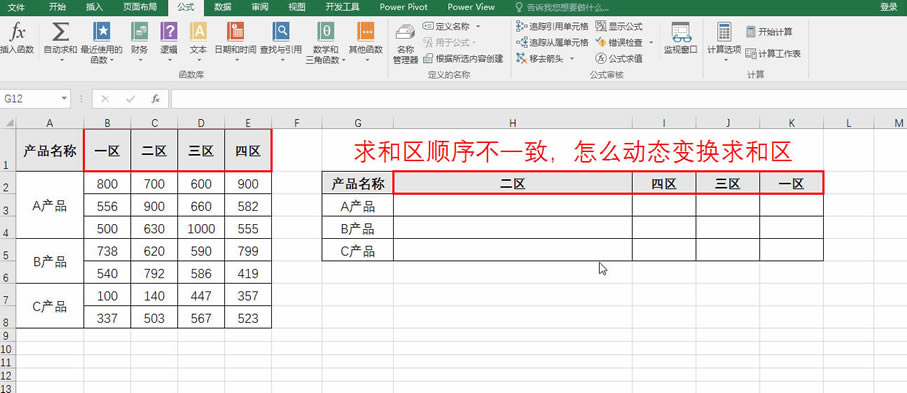
Task: Open the Date and Time (日期和时间) functions icon
Action: (235, 31)
